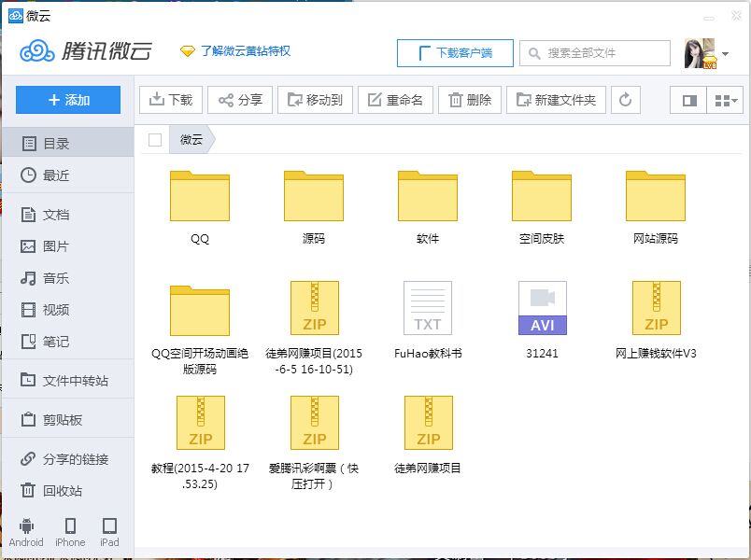Open the 剪贴板 clipboard section

click(x=67, y=420)
